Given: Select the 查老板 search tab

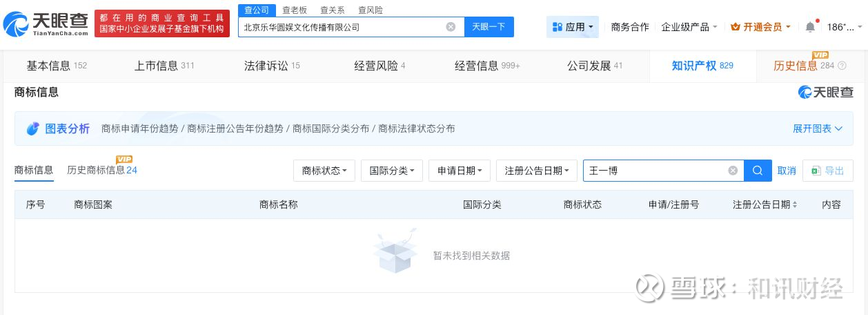Looking at the screenshot, I should [x=295, y=10].
